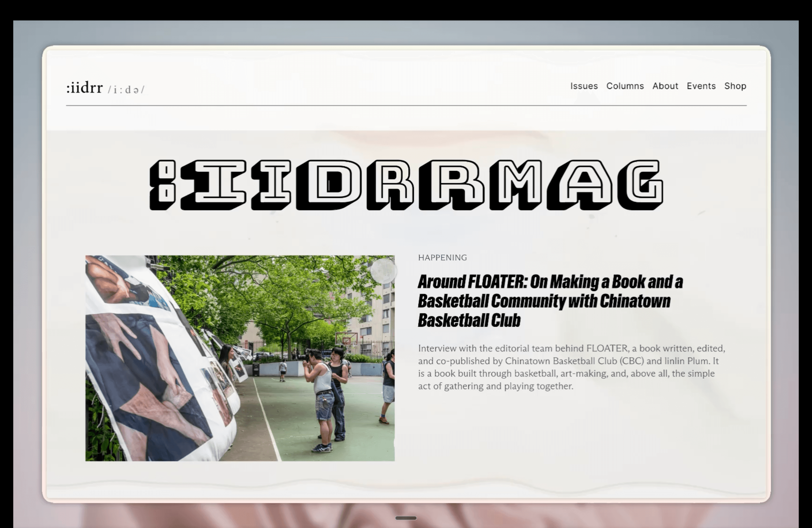
Task: Go to the About page
Action: (665, 86)
